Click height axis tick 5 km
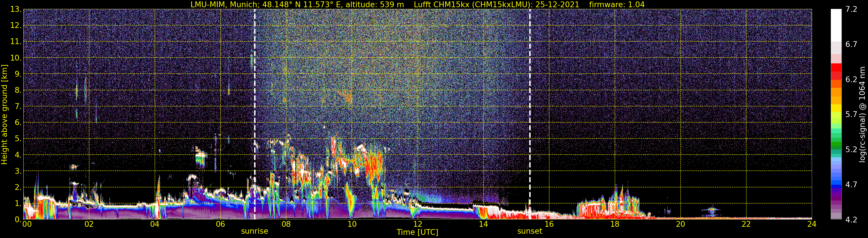 click(x=18, y=139)
